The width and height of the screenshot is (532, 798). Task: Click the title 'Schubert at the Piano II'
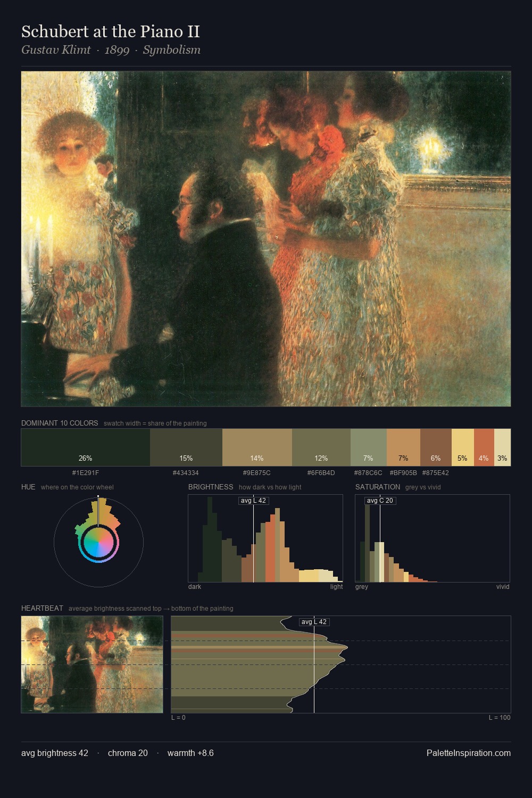[x=111, y=31]
